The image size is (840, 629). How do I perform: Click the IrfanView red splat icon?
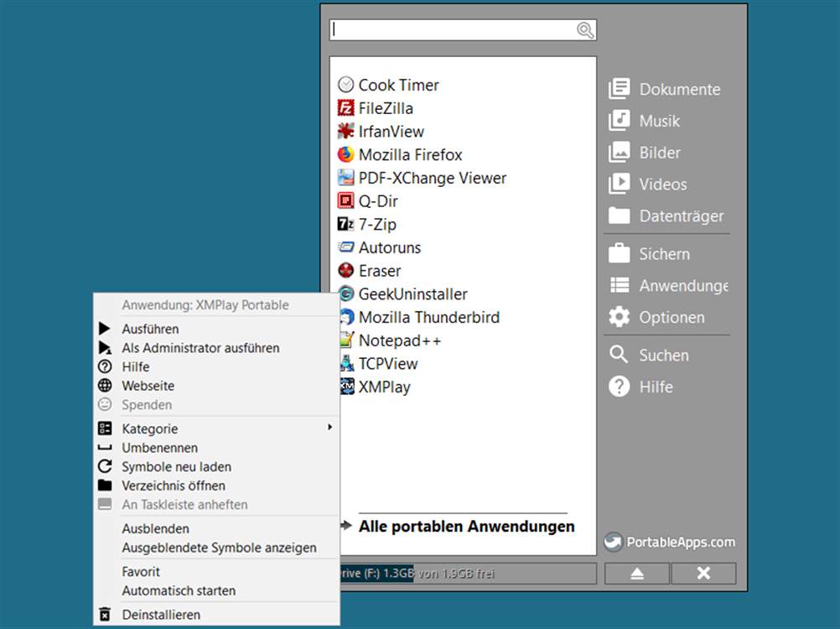[346, 131]
